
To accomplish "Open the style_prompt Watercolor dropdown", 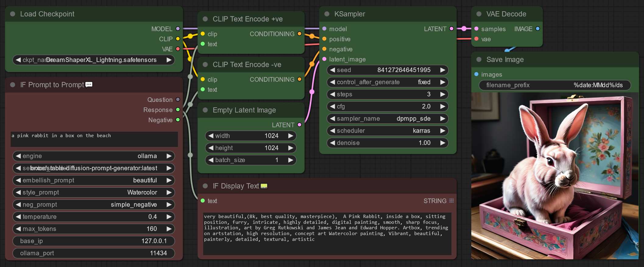I will (x=94, y=192).
